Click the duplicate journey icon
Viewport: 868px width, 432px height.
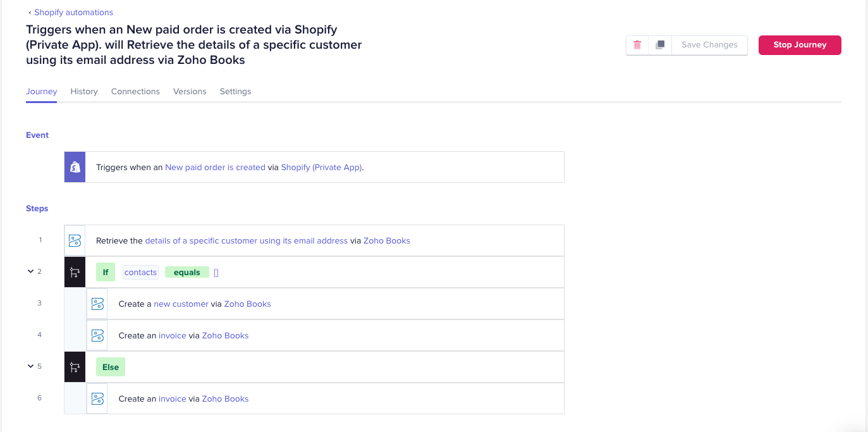(660, 45)
